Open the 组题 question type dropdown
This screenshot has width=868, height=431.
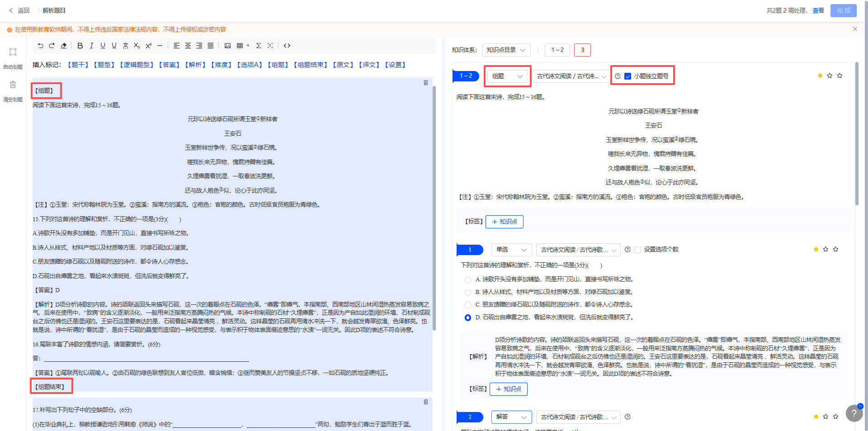(x=508, y=76)
